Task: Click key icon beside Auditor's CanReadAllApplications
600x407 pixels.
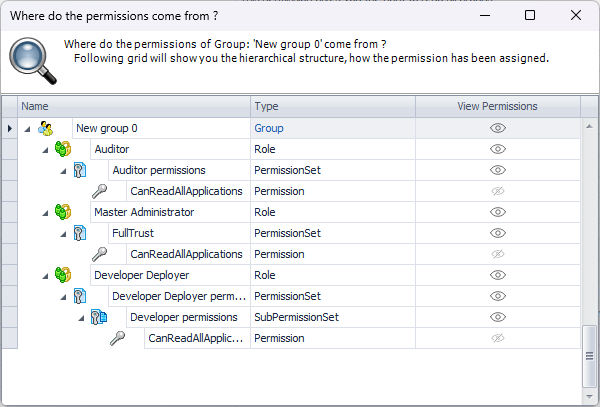Action: tap(99, 191)
